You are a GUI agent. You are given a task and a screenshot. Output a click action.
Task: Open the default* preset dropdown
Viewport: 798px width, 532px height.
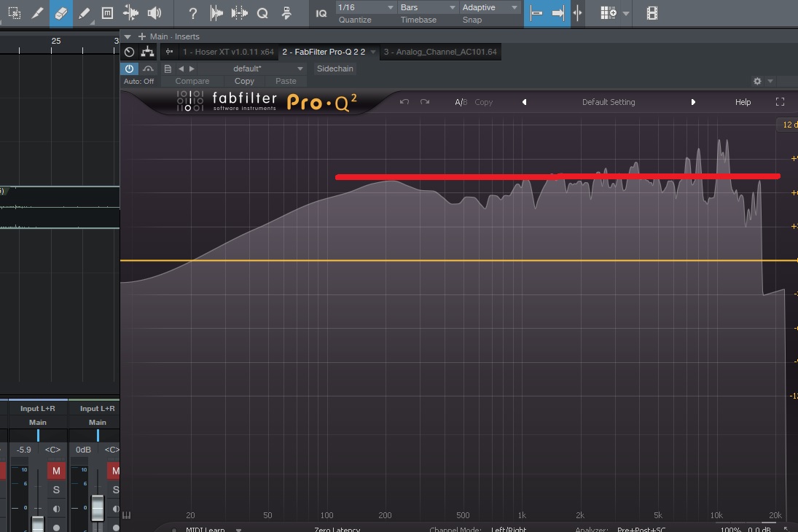pos(253,69)
